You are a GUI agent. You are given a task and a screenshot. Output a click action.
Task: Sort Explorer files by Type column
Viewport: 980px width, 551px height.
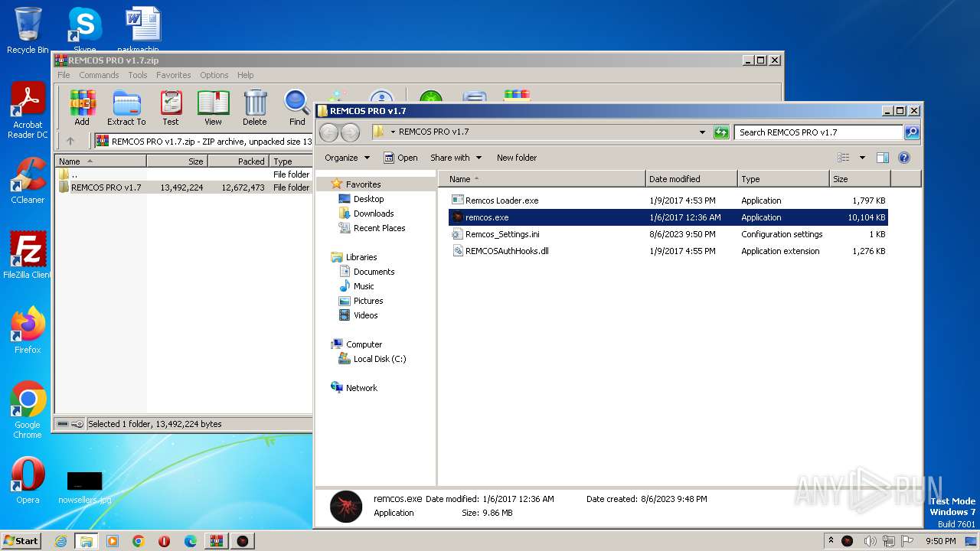pyautogui.click(x=783, y=179)
